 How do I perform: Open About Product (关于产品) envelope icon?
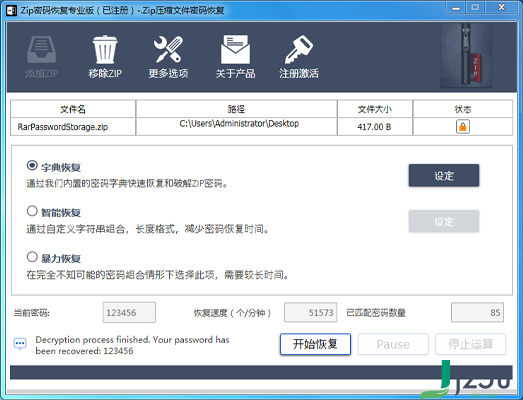coord(235,49)
